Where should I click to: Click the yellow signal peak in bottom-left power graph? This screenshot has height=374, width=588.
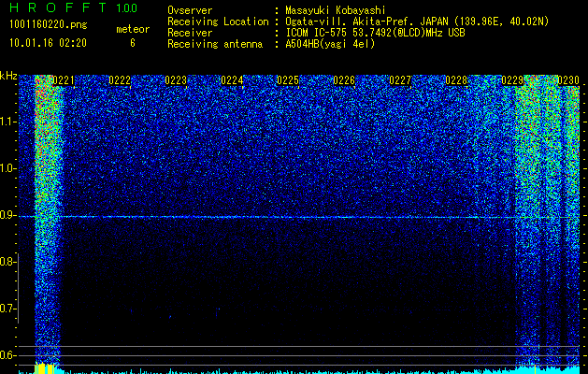[44, 368]
